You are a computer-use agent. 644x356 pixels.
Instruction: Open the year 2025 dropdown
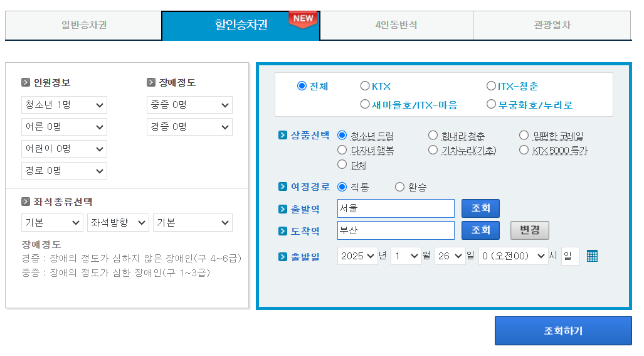coord(357,256)
